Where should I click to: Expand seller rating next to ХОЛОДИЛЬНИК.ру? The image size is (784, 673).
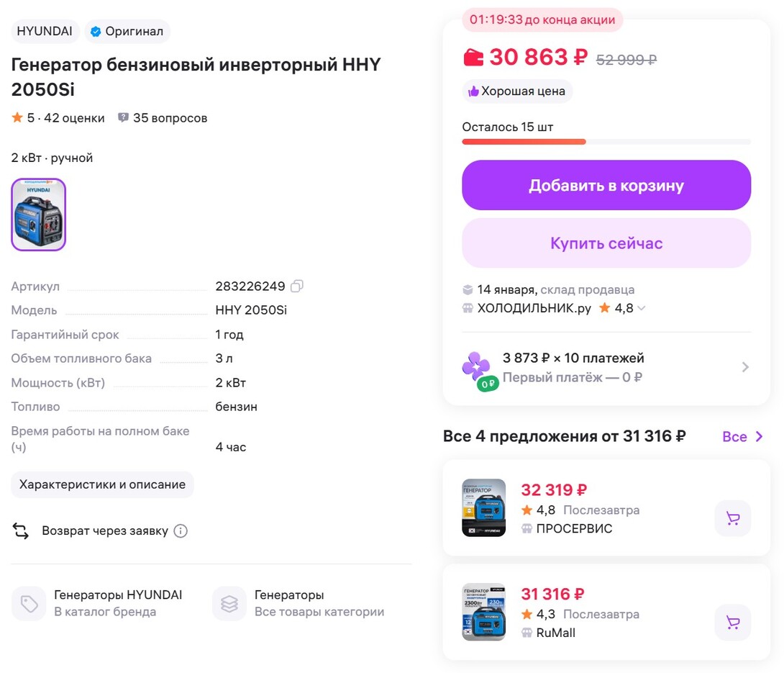(x=641, y=307)
